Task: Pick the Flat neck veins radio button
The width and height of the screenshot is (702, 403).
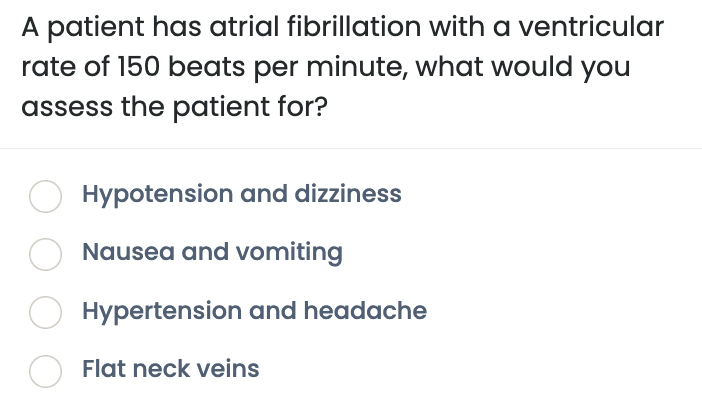Action: pyautogui.click(x=45, y=371)
